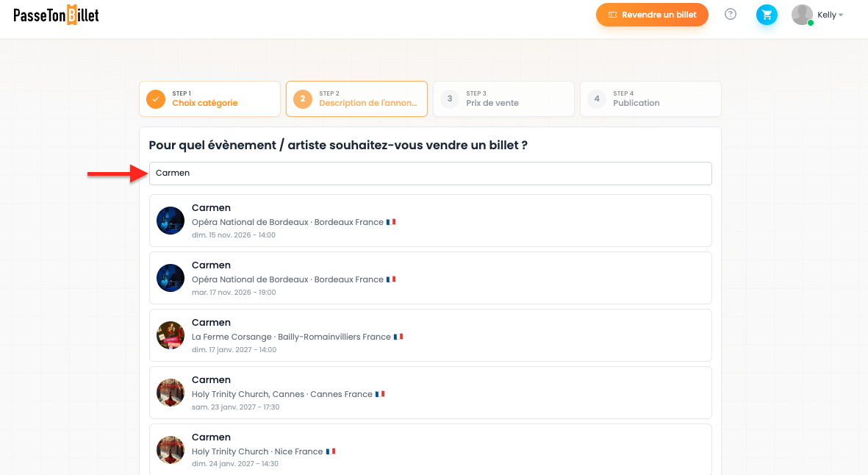The width and height of the screenshot is (868, 475).
Task: Click the French flag on Bailly-Romainvilliers event
Action: pos(398,337)
